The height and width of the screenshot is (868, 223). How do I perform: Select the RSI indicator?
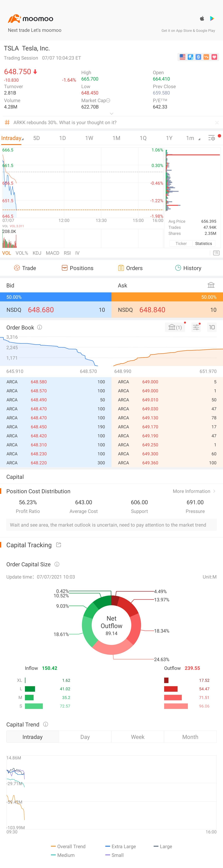[x=67, y=253]
